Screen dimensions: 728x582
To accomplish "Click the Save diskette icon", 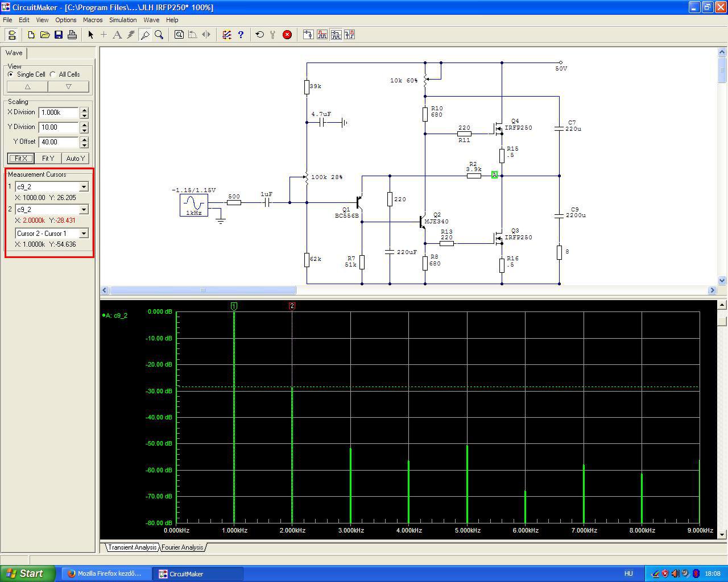I will click(59, 35).
